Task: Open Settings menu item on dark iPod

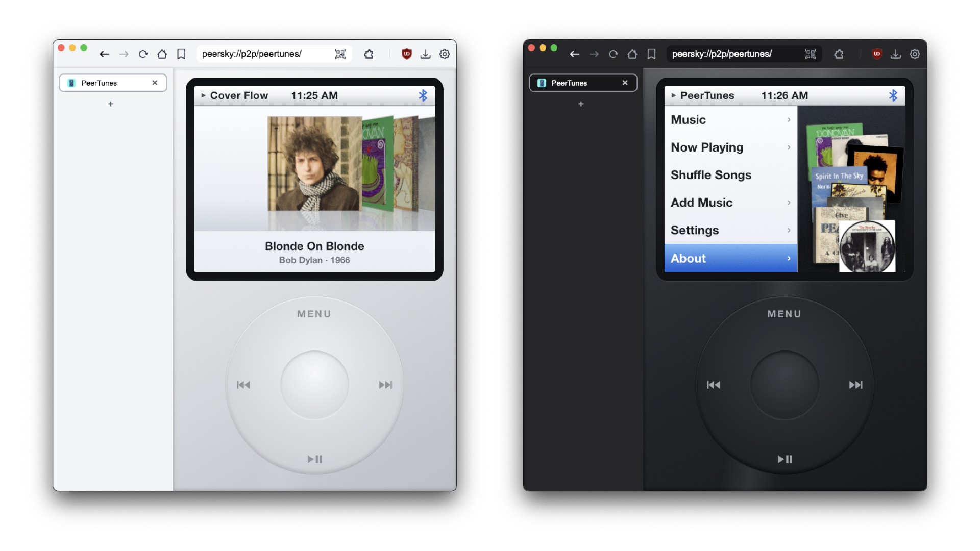Action: coord(731,230)
